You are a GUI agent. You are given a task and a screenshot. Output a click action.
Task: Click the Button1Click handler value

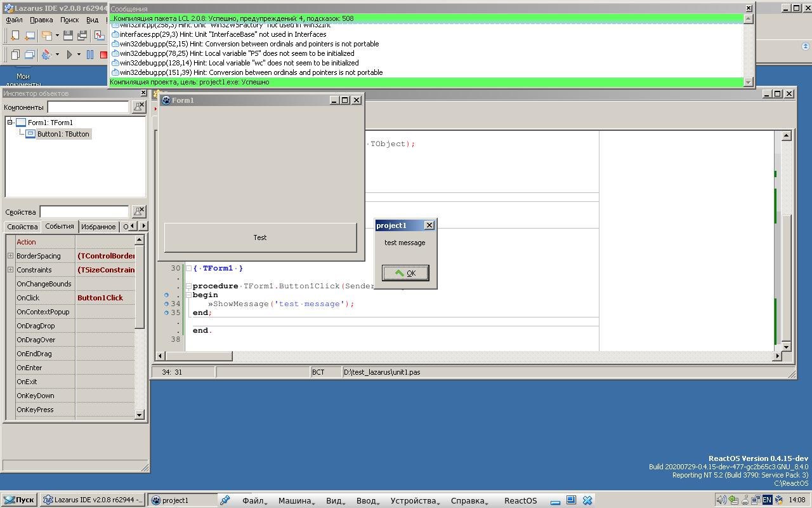100,298
